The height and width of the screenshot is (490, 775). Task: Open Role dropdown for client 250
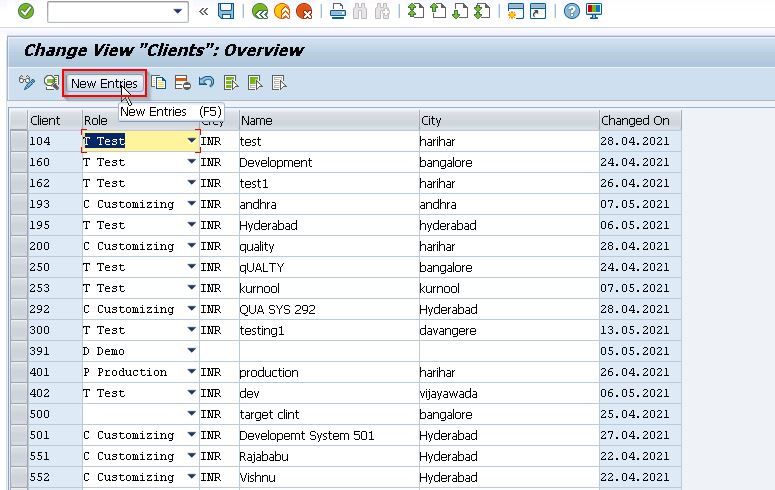[x=192, y=267]
